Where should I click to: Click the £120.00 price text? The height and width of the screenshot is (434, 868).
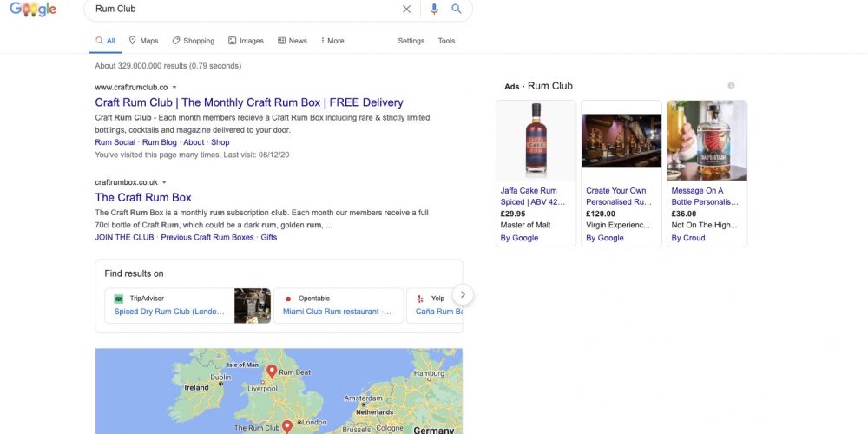coord(601,214)
